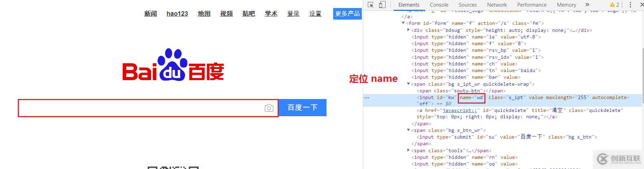This screenshot has width=644, height=169.
Task: Select the hidden input name="oq" line
Action: [x=464, y=164]
